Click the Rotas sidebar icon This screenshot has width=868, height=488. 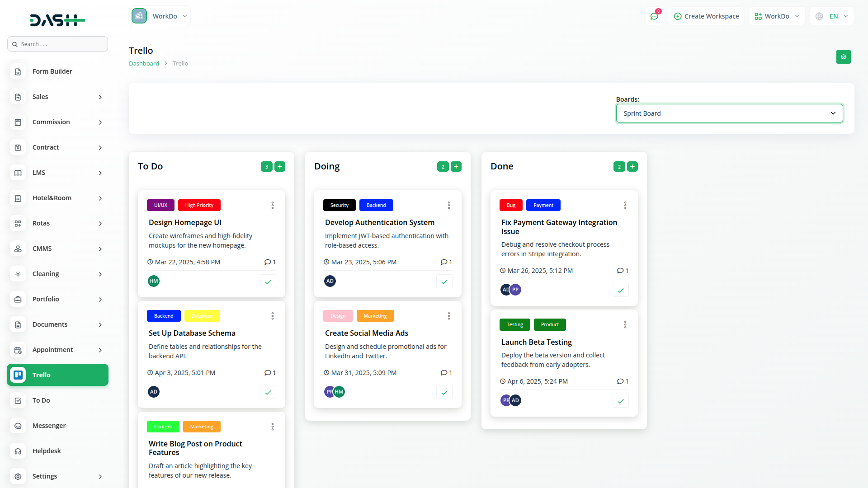click(x=18, y=223)
